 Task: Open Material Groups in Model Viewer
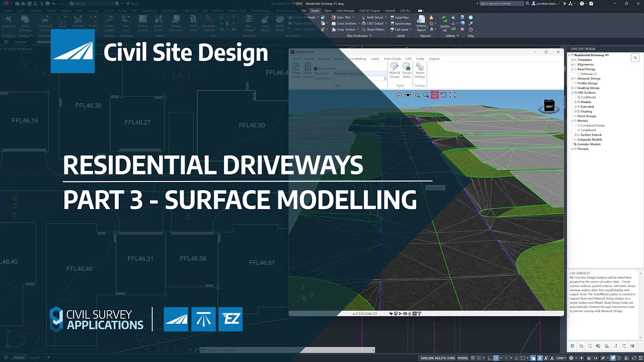point(394,71)
